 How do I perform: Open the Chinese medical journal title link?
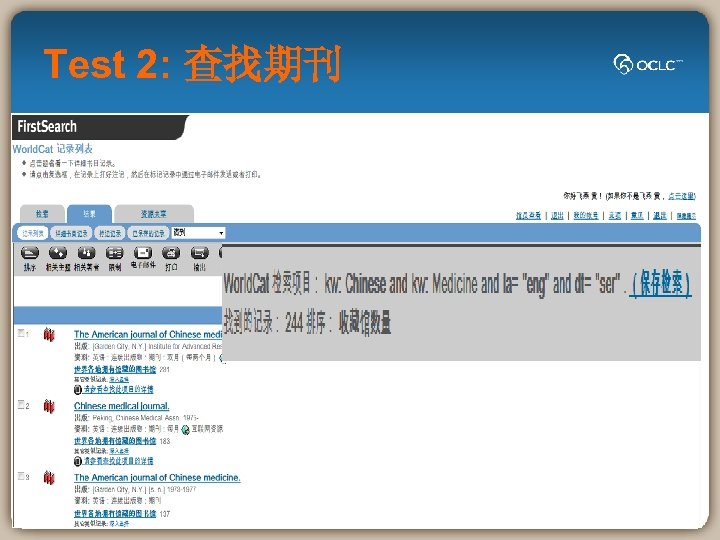pyautogui.click(x=122, y=406)
